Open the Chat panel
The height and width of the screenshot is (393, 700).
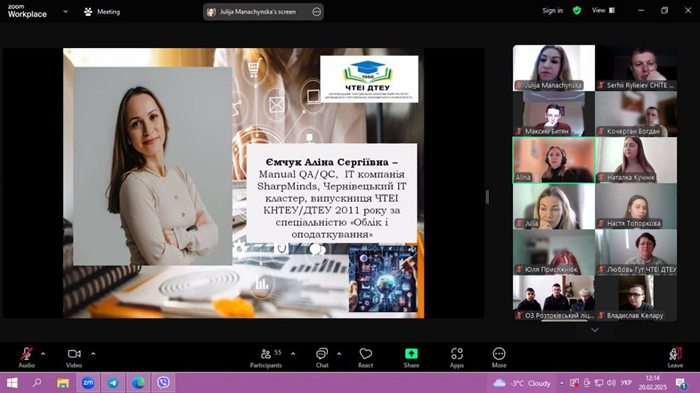coord(322,358)
